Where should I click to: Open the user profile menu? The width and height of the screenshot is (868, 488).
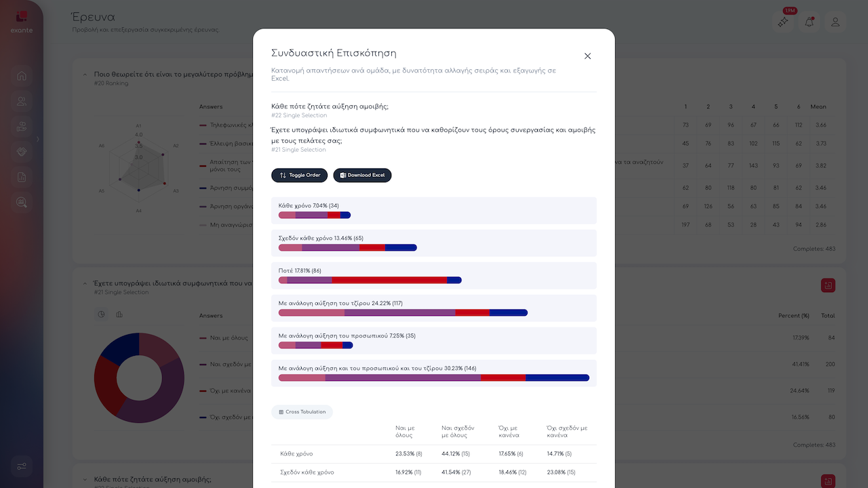tap(835, 22)
